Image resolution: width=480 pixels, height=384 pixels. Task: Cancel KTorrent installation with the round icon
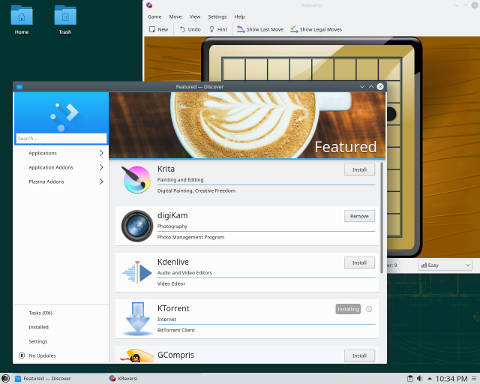(369, 309)
